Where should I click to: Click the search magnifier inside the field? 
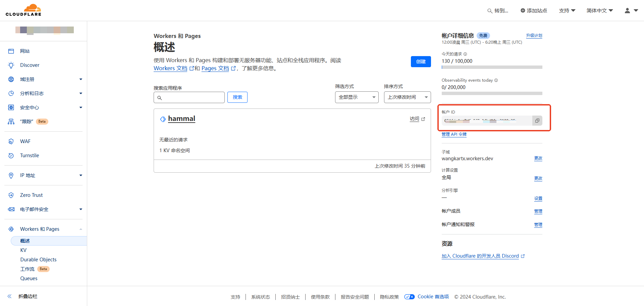point(160,98)
